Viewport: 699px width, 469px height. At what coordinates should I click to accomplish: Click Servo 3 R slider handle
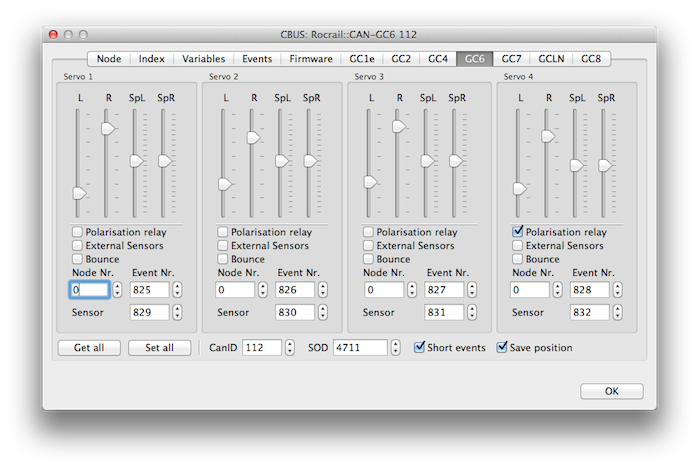(399, 127)
